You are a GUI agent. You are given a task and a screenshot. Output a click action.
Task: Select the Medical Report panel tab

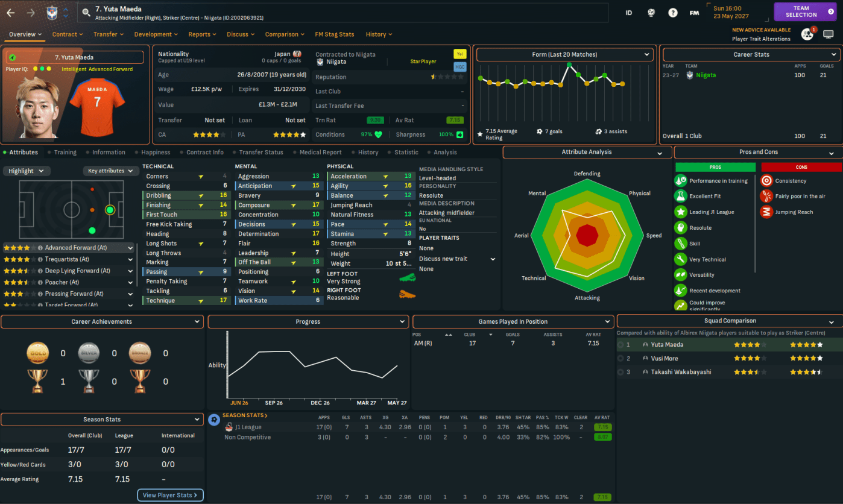click(320, 153)
